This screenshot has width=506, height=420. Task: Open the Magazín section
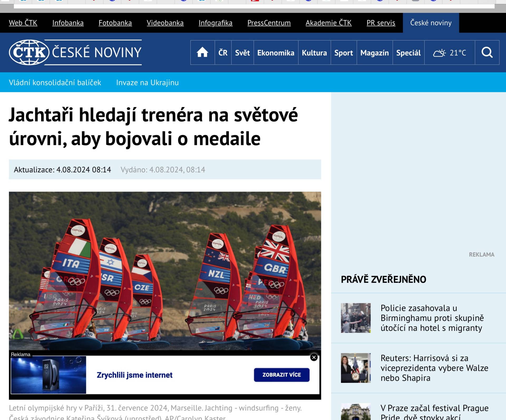[374, 53]
